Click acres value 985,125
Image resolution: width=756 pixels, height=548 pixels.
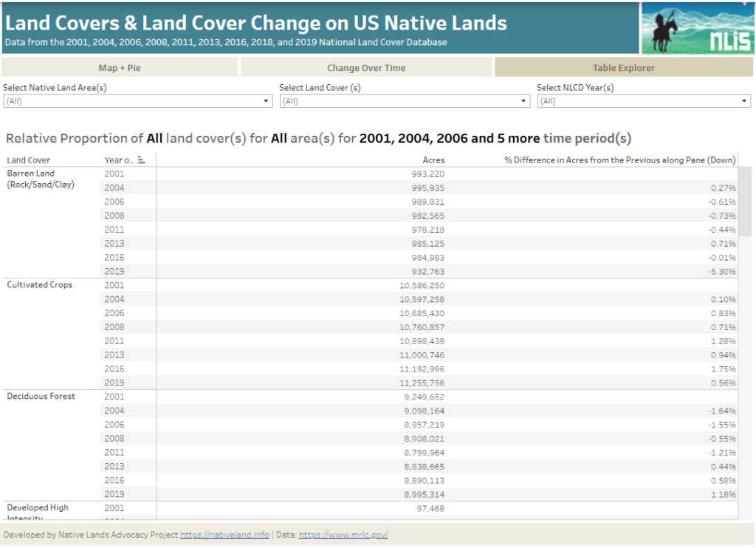pos(428,244)
